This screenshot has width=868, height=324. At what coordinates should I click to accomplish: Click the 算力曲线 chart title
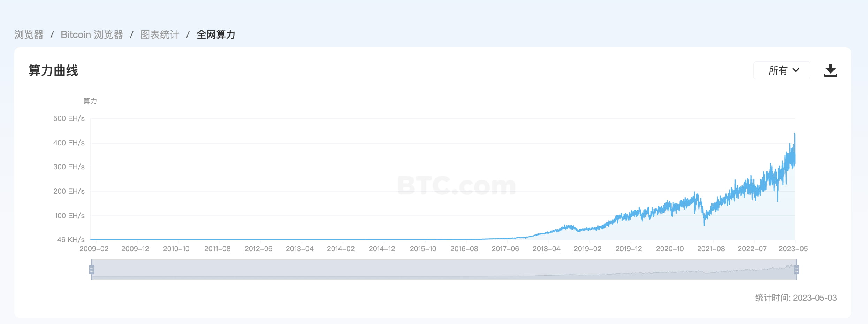(x=53, y=71)
